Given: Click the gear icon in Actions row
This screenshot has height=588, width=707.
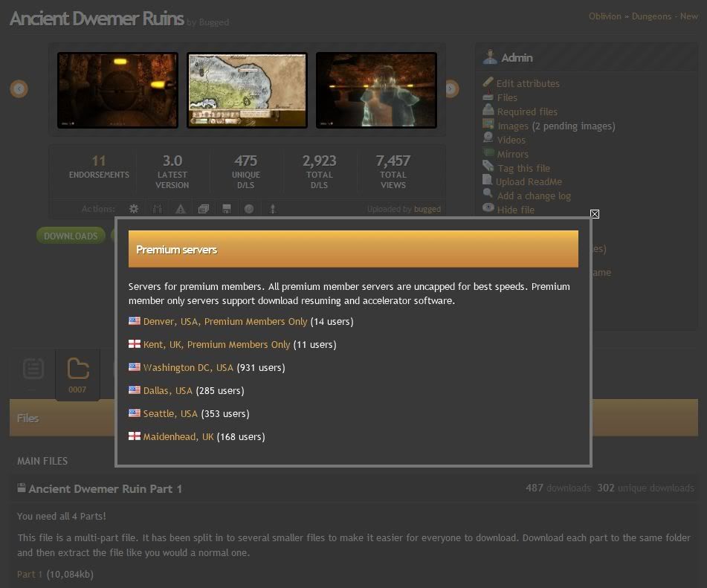Looking at the screenshot, I should click(134, 210).
